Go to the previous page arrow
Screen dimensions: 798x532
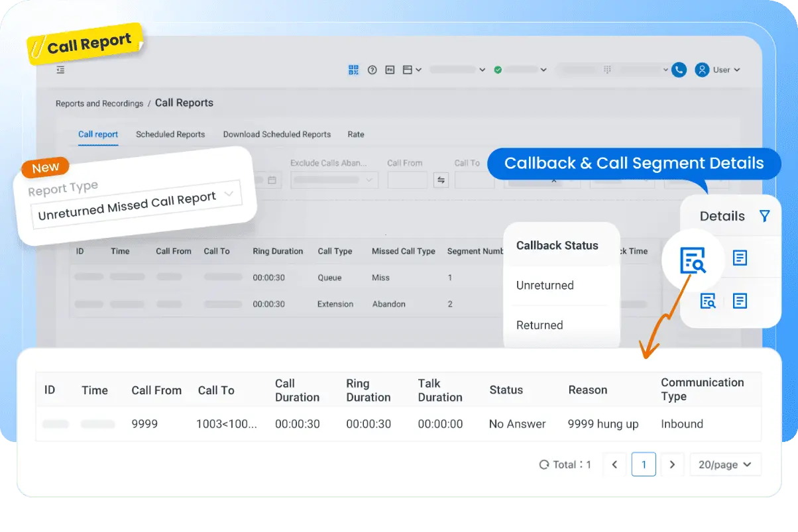614,464
